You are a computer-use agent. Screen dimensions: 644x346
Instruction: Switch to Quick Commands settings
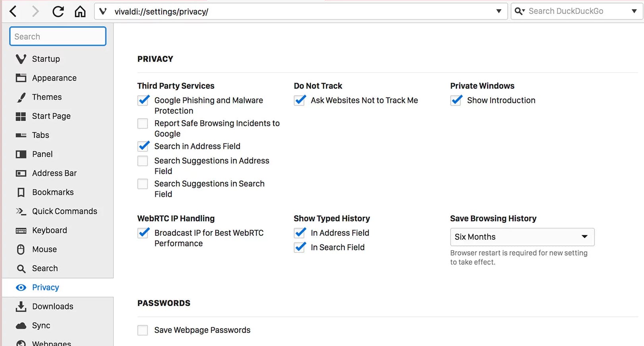64,211
